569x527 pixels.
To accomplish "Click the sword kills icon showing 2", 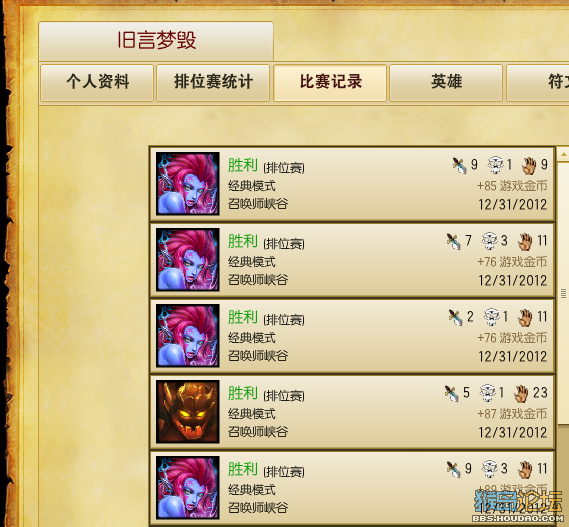I will coord(455,318).
